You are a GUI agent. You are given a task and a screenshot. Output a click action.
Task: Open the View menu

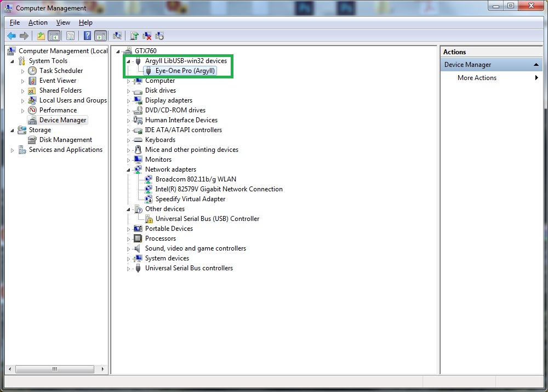63,22
